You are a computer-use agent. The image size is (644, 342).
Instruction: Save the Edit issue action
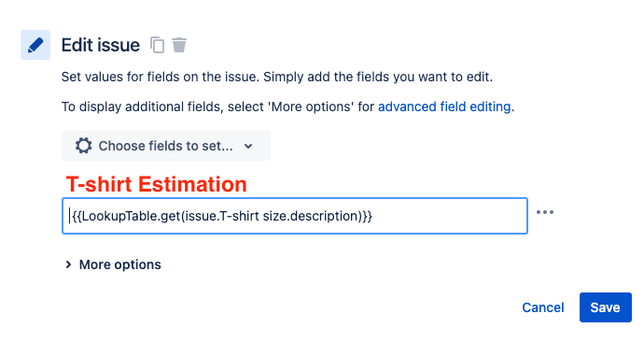[x=606, y=307]
